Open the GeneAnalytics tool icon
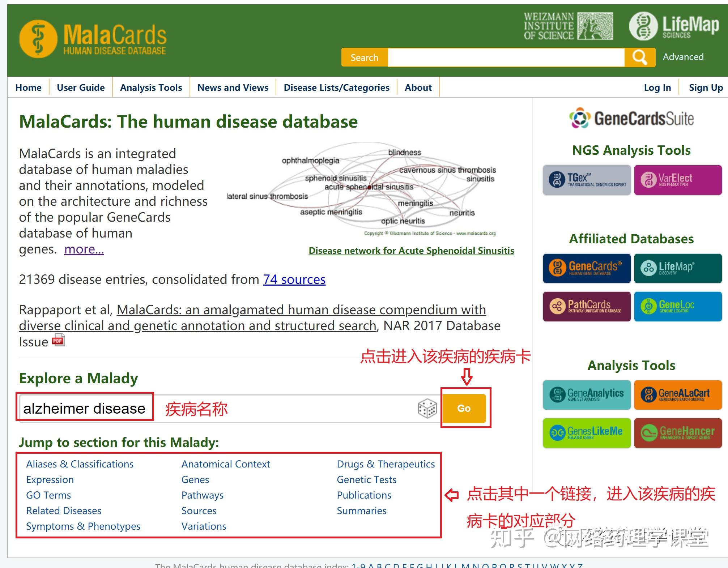 (586, 394)
